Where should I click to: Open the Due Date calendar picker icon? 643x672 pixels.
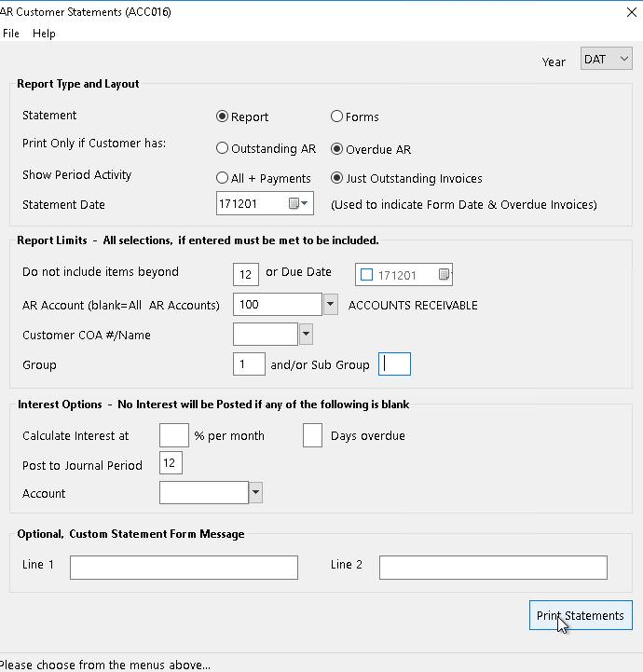(445, 274)
